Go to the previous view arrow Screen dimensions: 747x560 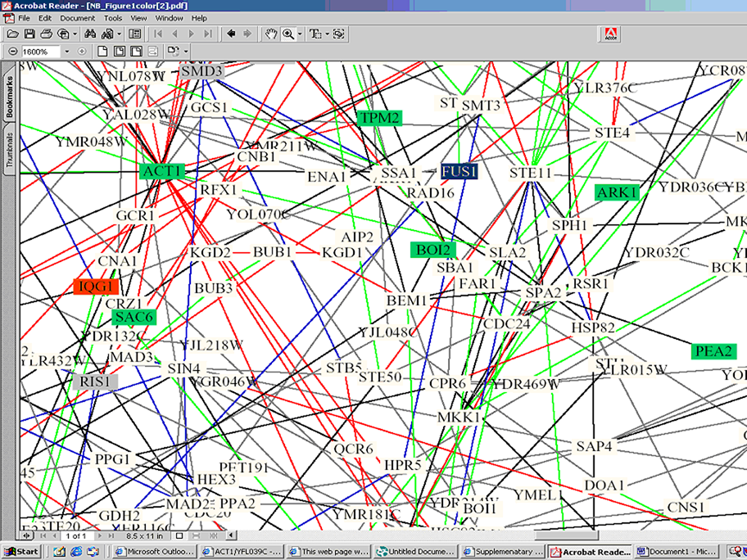coord(231,34)
